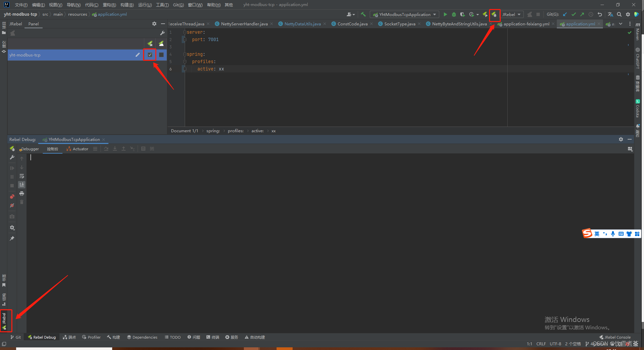644x350 pixels.
Task: Open the JRebel Console tool window
Action: (615, 337)
